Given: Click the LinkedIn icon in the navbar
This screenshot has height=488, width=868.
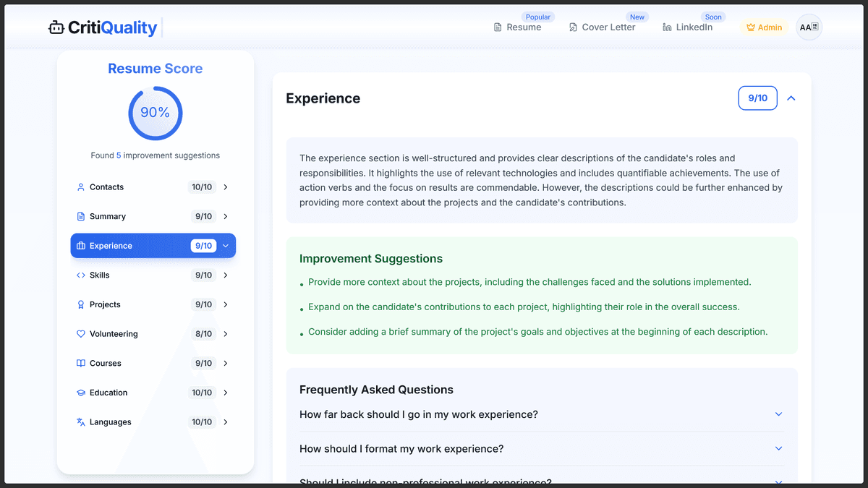Looking at the screenshot, I should 667,27.
